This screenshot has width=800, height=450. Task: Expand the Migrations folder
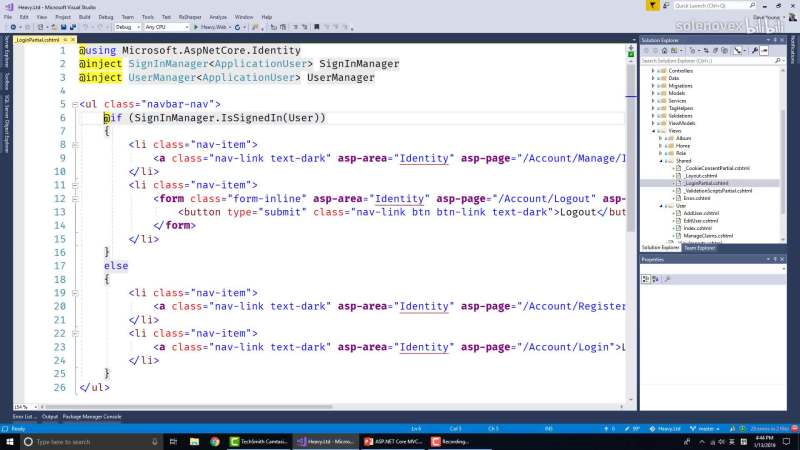[654, 86]
